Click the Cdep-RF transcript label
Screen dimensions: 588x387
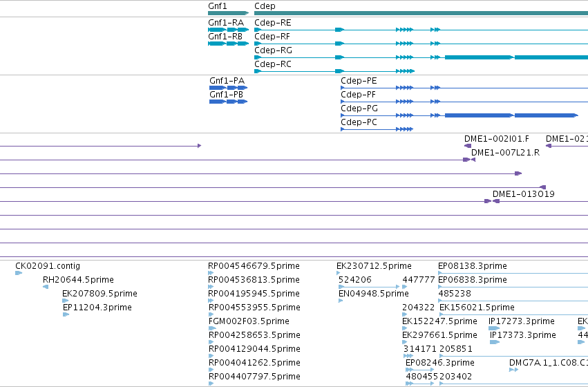tap(272, 37)
